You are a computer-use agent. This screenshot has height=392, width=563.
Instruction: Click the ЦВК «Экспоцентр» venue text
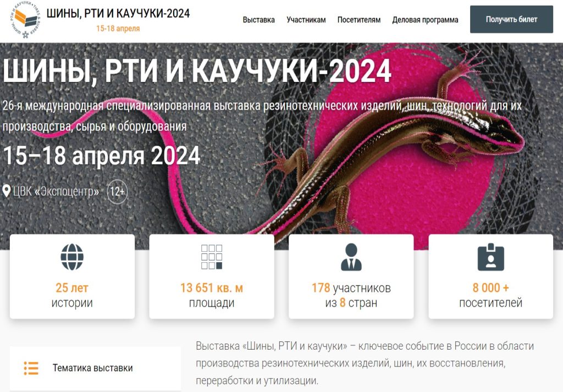[x=56, y=191]
